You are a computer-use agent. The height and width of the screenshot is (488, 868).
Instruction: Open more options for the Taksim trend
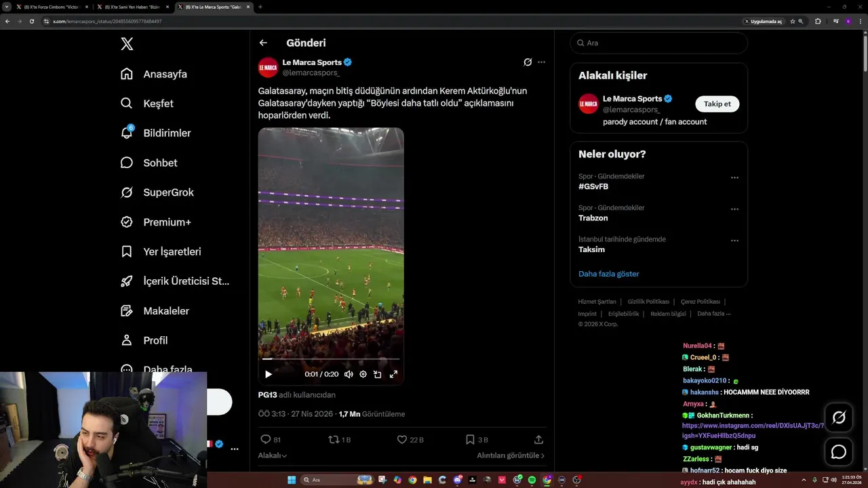734,241
